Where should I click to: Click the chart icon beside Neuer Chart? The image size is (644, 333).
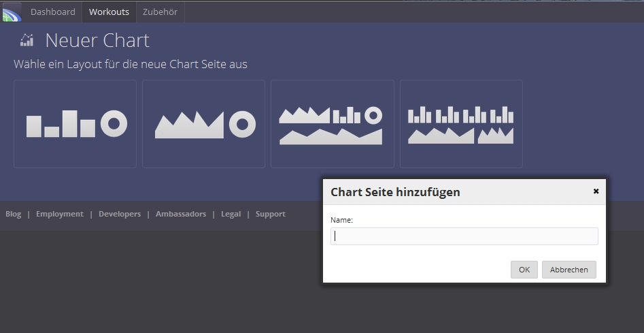27,40
